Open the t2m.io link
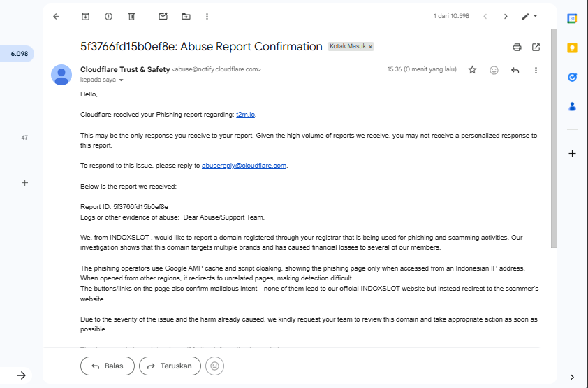This screenshot has height=388, width=588. click(246, 115)
